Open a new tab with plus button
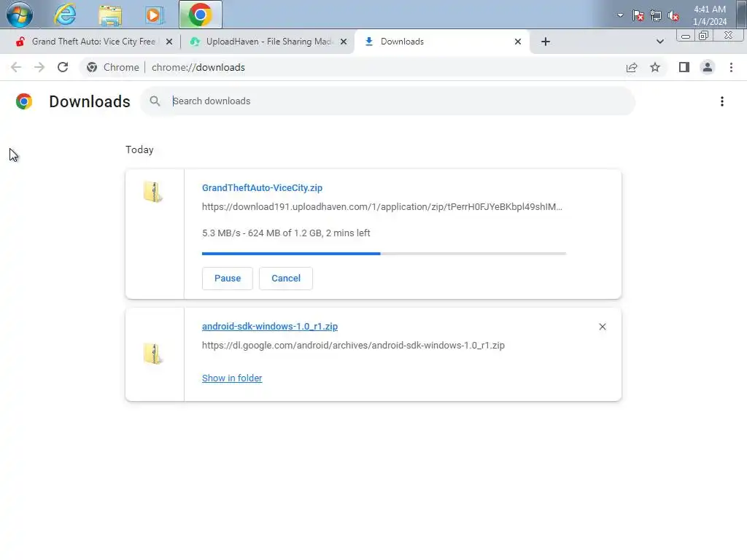747x560 pixels. click(x=546, y=42)
